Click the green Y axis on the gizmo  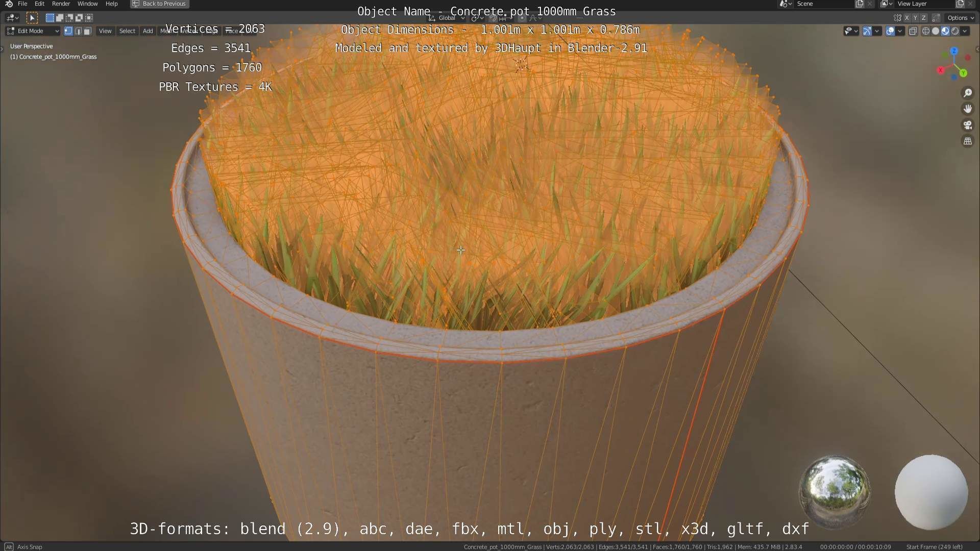click(x=963, y=73)
